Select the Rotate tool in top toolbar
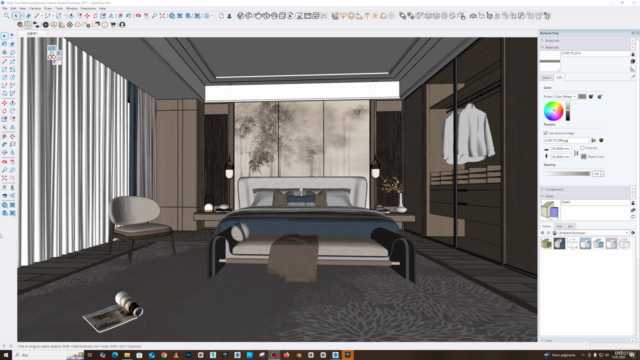This screenshot has width=640, height=360. [x=95, y=16]
